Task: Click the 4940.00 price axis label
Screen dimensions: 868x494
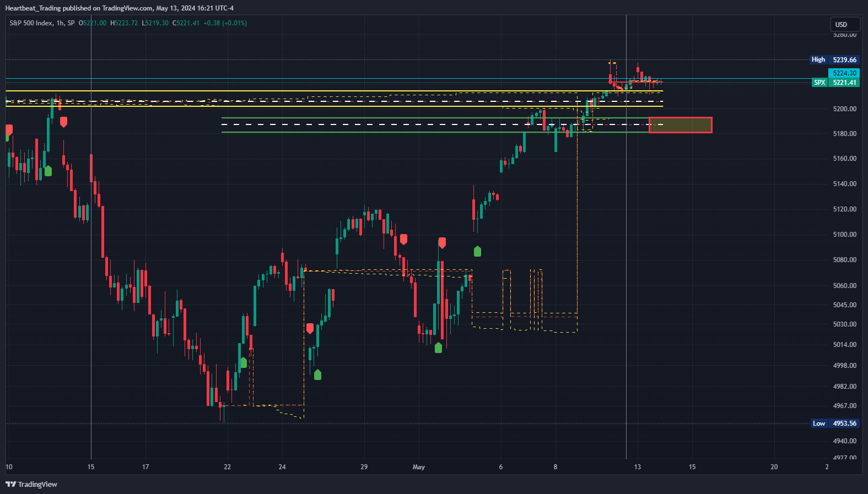Action: coord(845,441)
